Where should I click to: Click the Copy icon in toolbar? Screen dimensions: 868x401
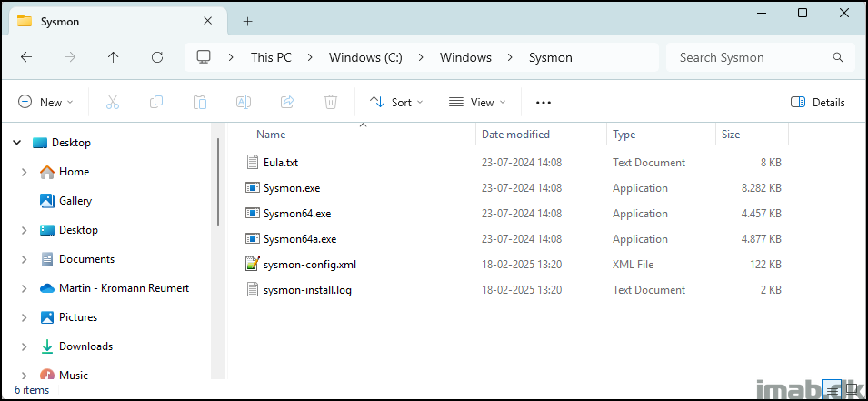click(156, 103)
